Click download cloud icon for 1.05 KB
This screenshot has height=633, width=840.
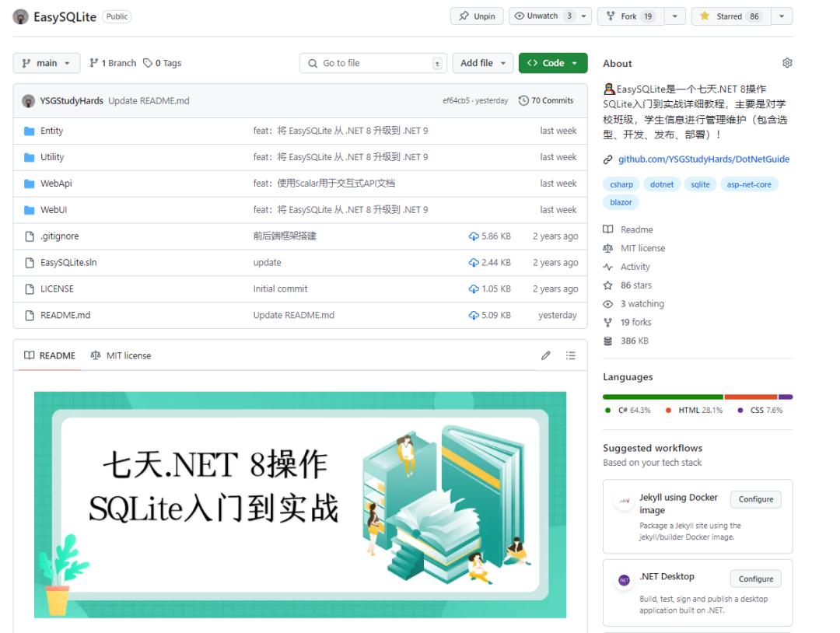[474, 289]
